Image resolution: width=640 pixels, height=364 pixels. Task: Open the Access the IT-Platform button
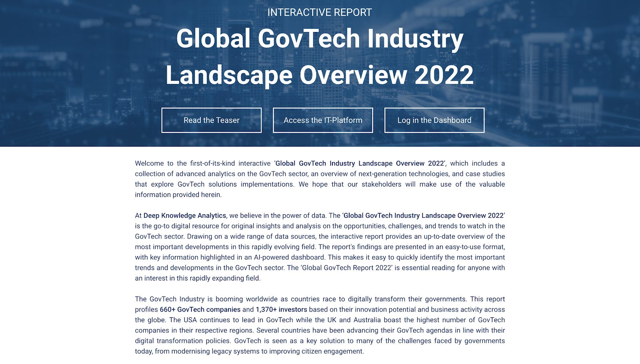323,120
